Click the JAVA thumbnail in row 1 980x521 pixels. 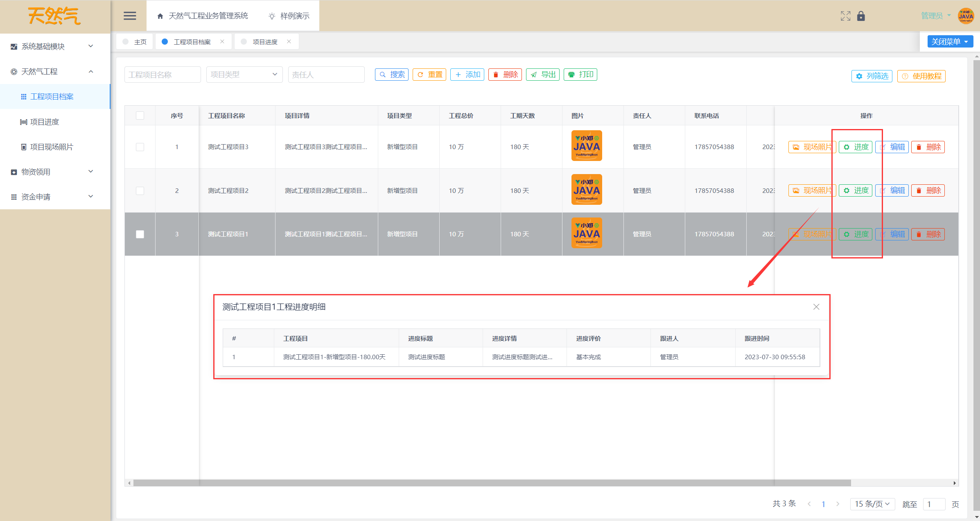point(586,146)
